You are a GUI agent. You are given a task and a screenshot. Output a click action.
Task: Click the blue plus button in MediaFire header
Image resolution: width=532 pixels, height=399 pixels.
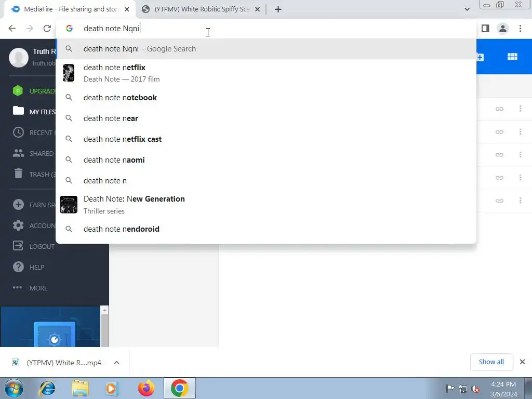pos(480,57)
